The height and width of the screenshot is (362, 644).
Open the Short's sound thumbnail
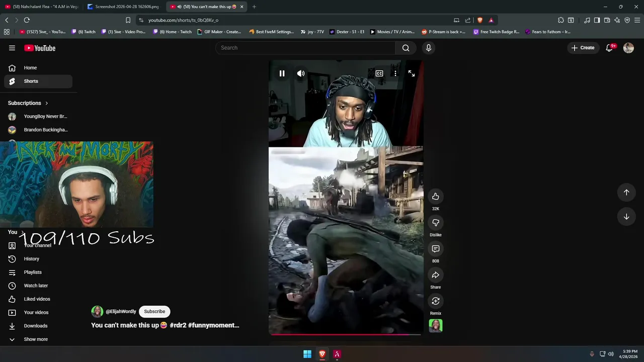436,326
